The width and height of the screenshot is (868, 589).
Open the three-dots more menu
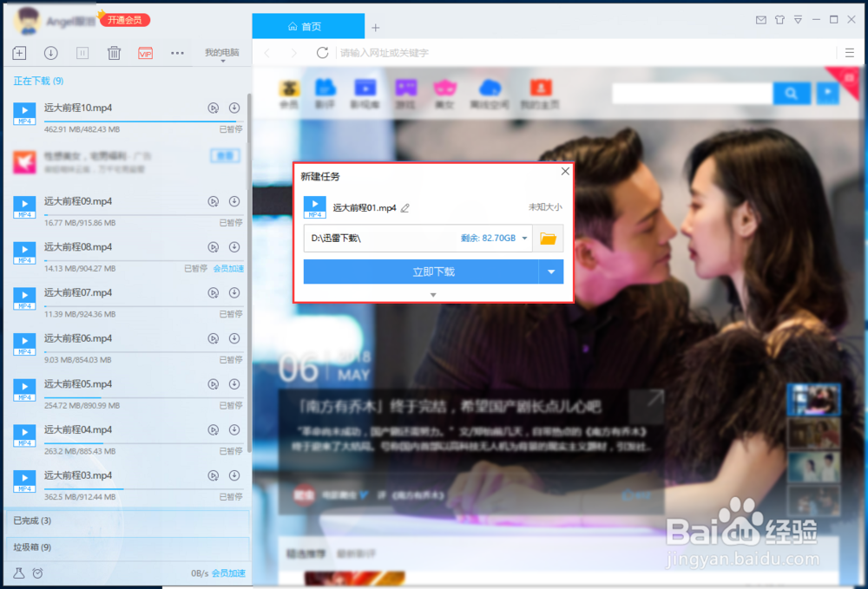point(177,53)
